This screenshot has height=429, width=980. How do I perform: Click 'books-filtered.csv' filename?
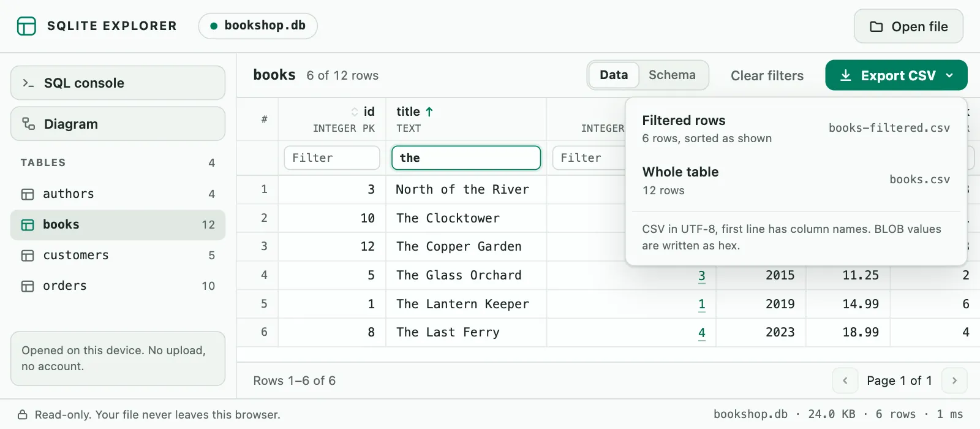point(889,128)
